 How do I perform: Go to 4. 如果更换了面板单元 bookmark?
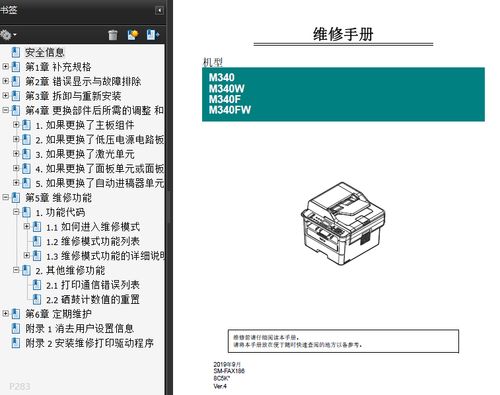point(100,169)
